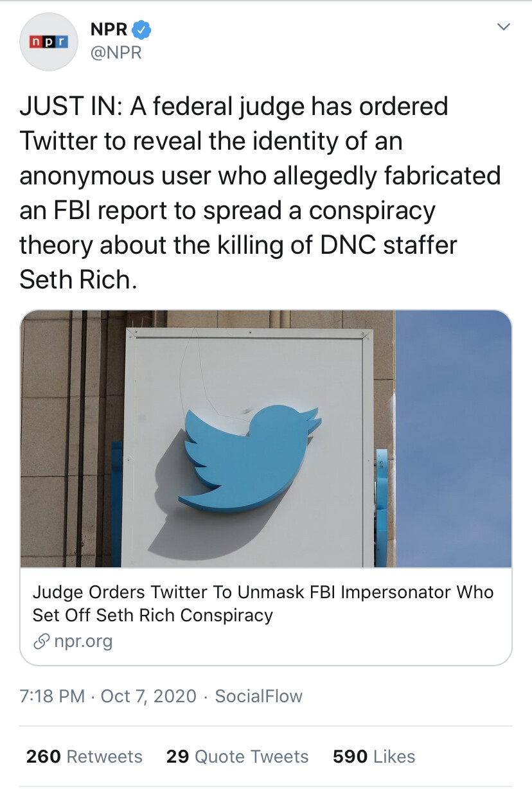532x789 pixels.
Task: Open the SocialFlow source label
Action: tap(258, 696)
